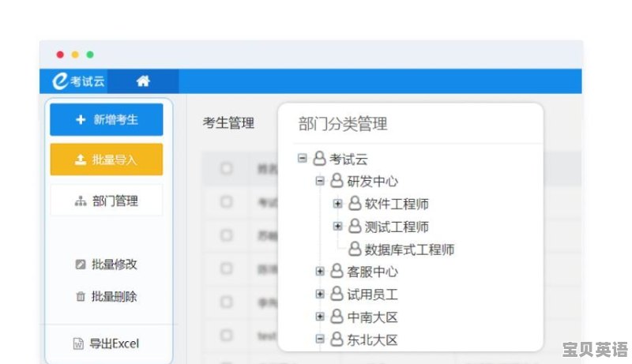Expand the 软件工程师 tree node
The width and height of the screenshot is (632, 364).
click(x=337, y=204)
